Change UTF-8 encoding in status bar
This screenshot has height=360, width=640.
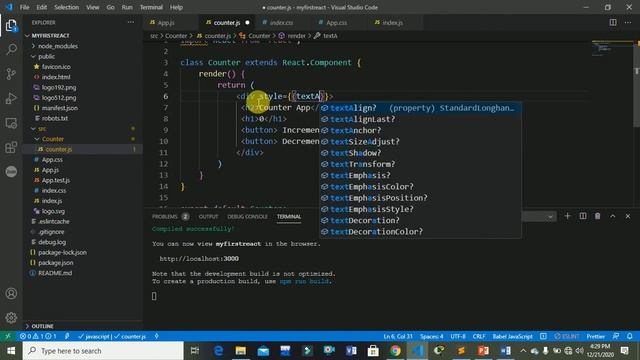[x=458, y=336]
